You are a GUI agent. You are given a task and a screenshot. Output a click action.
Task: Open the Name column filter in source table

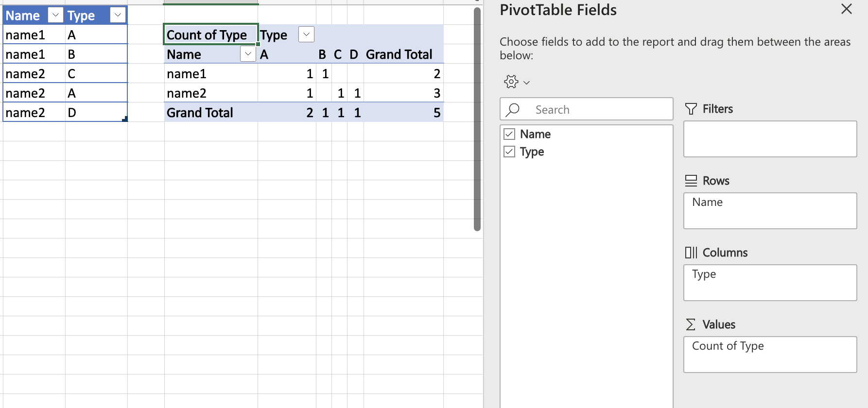pos(55,15)
